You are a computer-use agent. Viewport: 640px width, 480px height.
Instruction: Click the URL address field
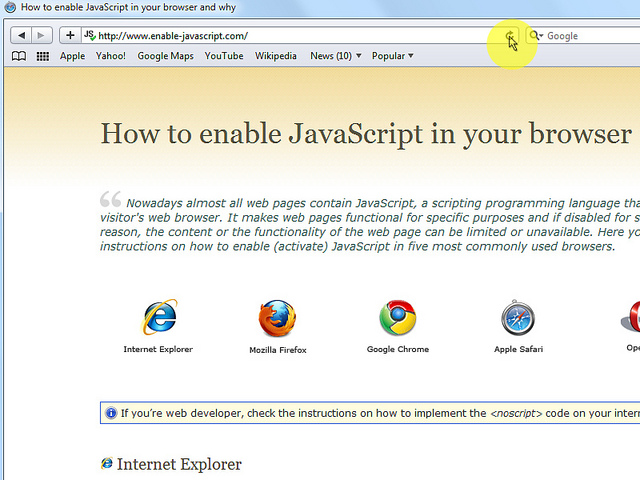pyautogui.click(x=290, y=36)
